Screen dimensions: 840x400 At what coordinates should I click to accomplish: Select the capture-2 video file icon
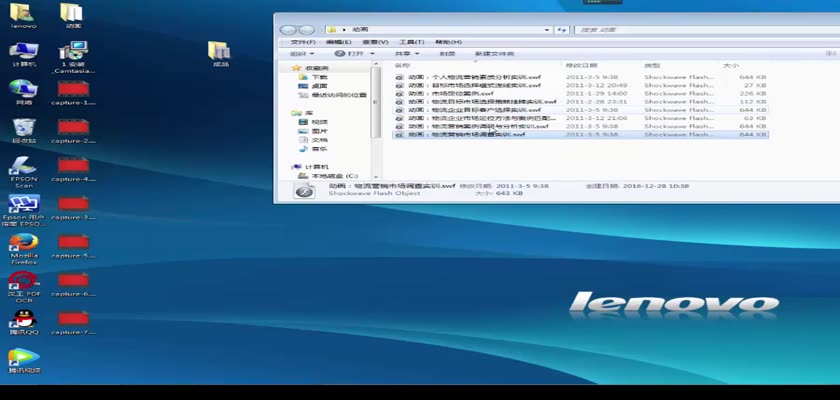tap(73, 131)
